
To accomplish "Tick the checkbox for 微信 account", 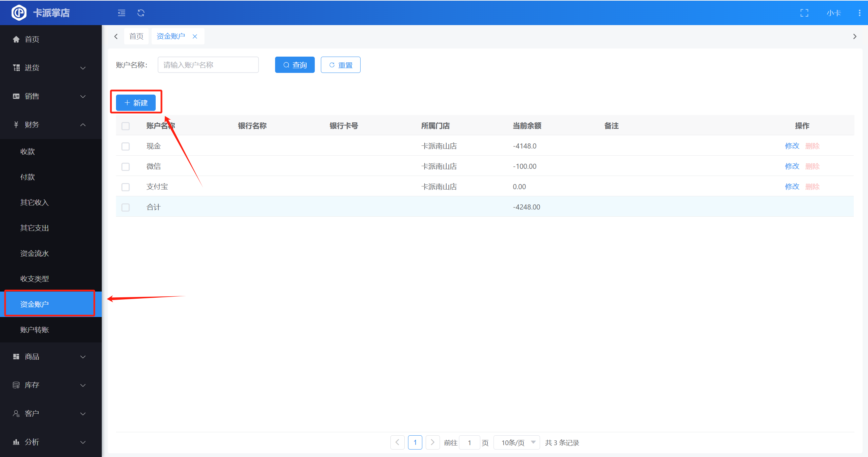I will coord(126,166).
